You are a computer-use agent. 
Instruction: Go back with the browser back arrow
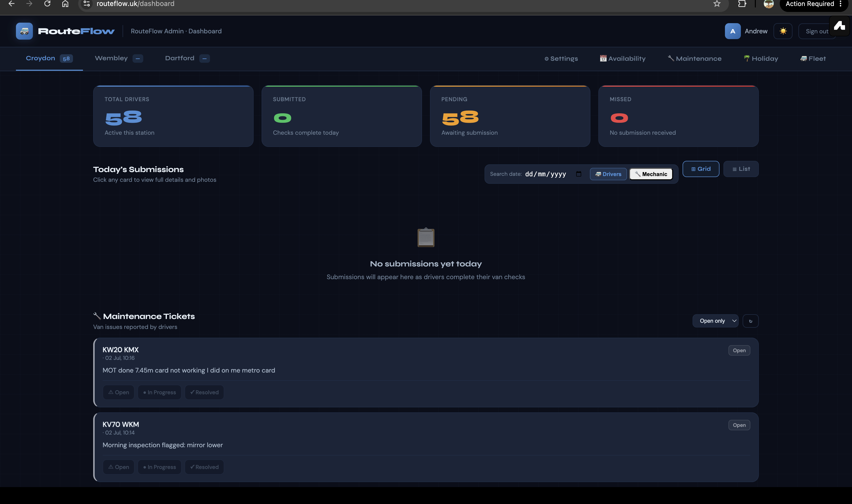pos(11,4)
